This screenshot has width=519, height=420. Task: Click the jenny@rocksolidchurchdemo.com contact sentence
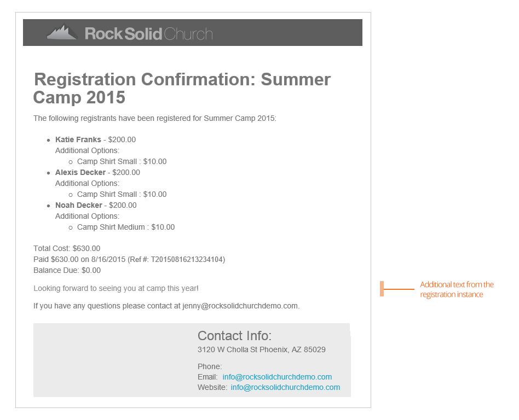[x=166, y=306]
